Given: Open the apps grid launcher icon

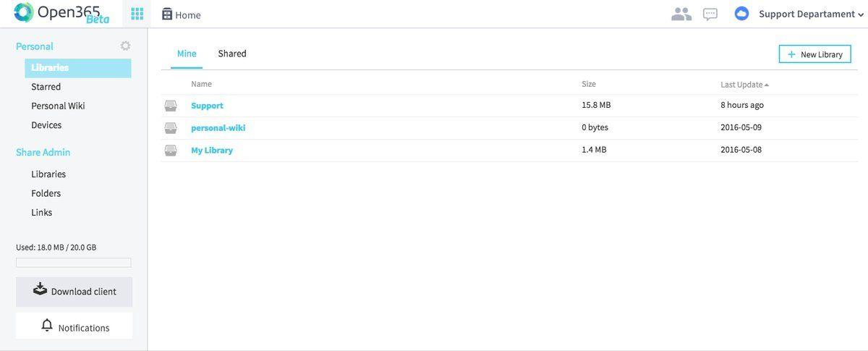Looking at the screenshot, I should click(x=137, y=14).
